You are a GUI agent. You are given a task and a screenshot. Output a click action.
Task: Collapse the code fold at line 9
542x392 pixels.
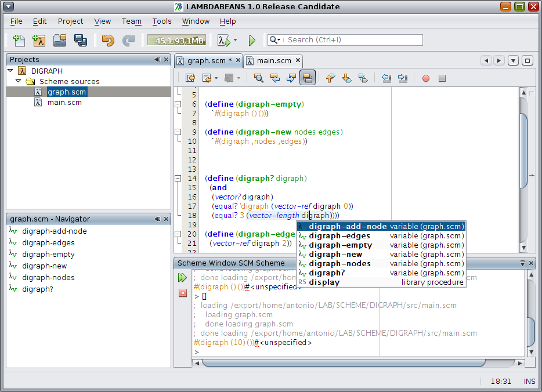pos(178,132)
